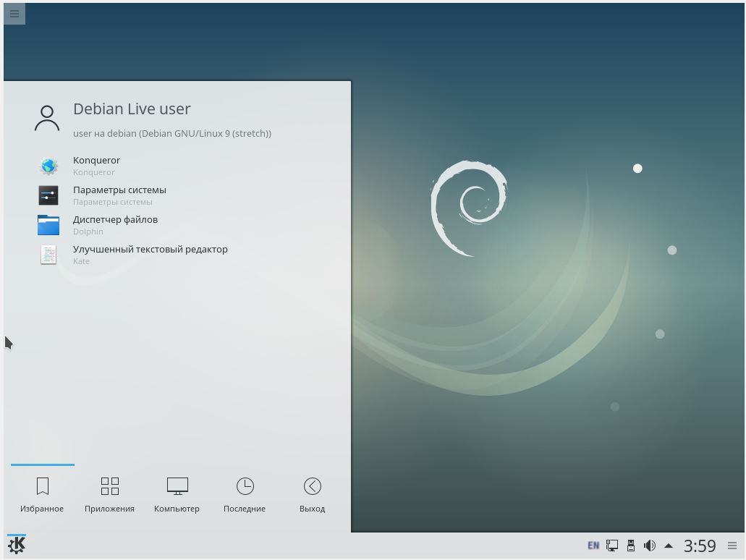This screenshot has height=560, width=746.
Task: Click the Debian Live user name heading
Action: click(132, 109)
